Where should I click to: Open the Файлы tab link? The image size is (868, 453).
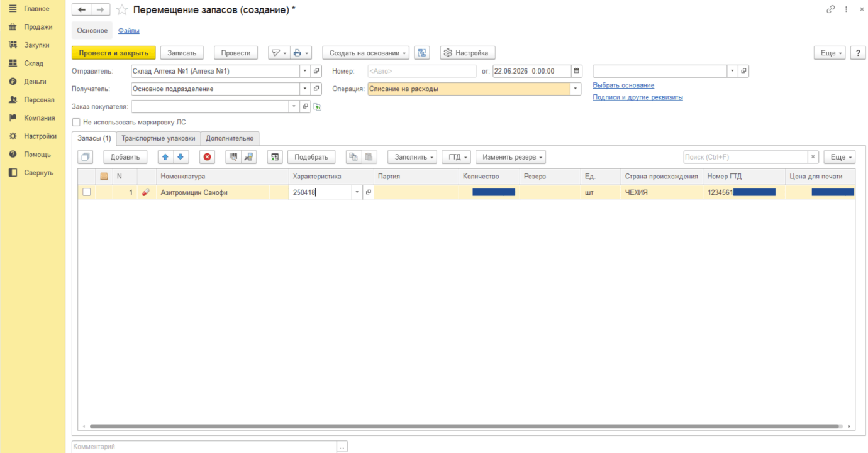(129, 30)
